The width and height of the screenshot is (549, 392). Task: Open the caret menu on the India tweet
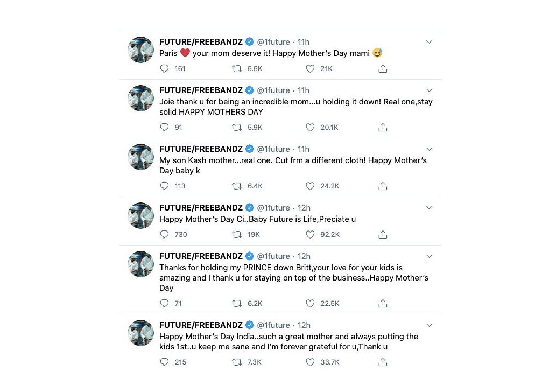click(429, 325)
